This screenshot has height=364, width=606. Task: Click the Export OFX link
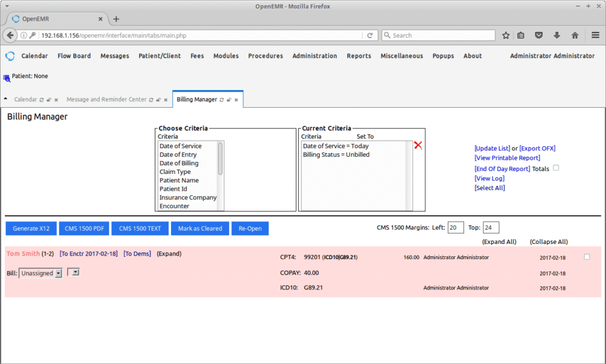click(537, 149)
